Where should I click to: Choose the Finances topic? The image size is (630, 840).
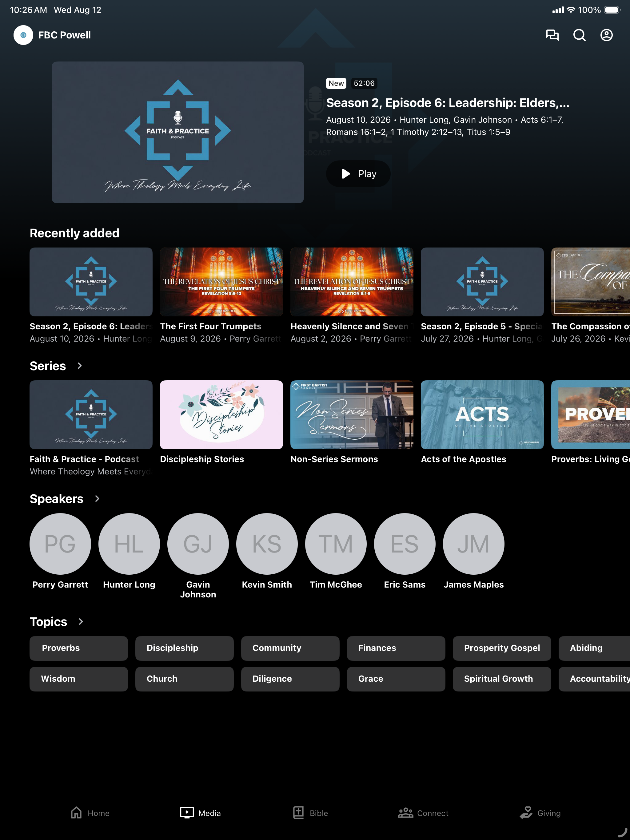396,648
